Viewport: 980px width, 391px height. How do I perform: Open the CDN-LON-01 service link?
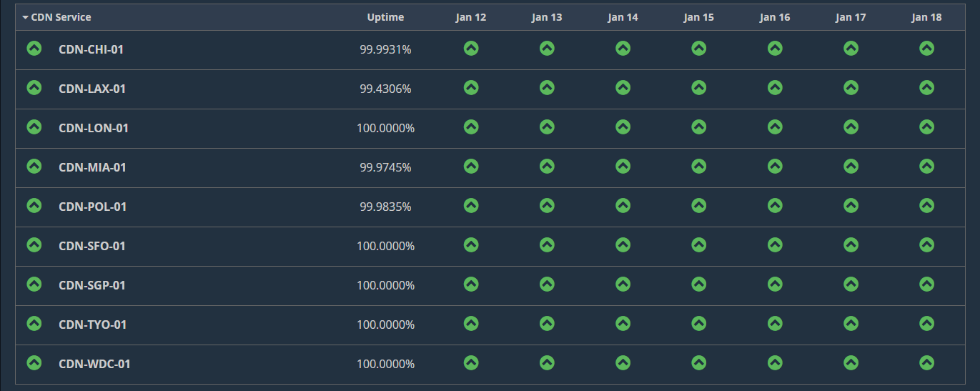coord(94,128)
